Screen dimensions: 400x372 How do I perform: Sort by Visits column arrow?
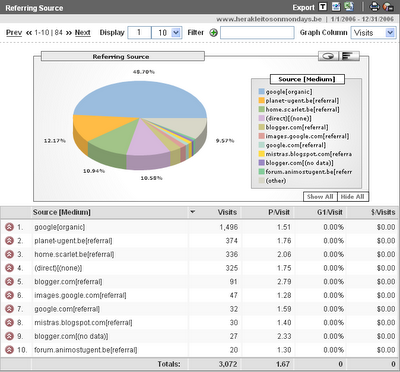click(x=192, y=212)
